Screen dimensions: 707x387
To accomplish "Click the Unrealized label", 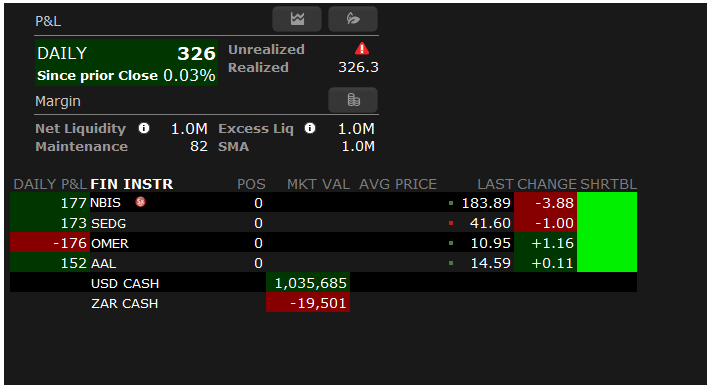I will (266, 49).
